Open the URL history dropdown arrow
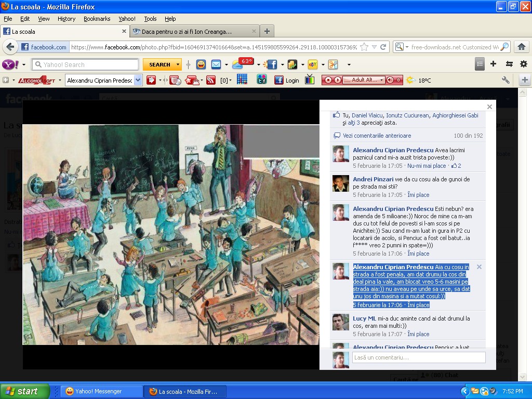The height and width of the screenshot is (399, 532). [374, 47]
